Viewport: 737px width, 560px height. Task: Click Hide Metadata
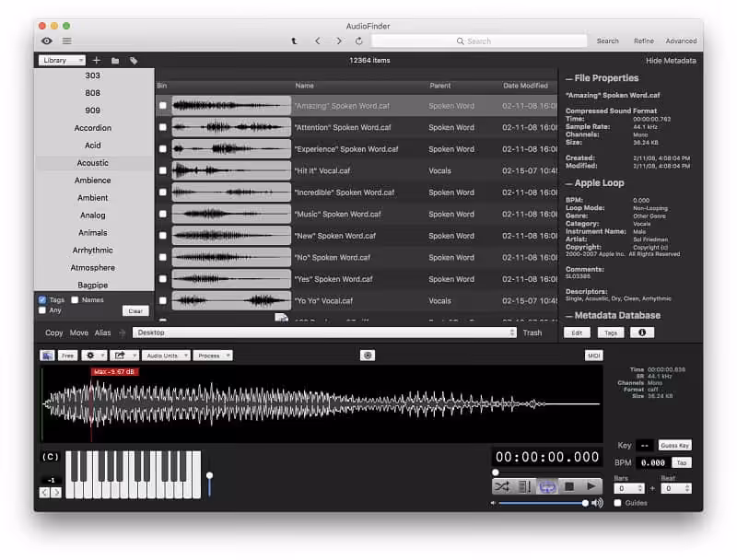(x=671, y=61)
